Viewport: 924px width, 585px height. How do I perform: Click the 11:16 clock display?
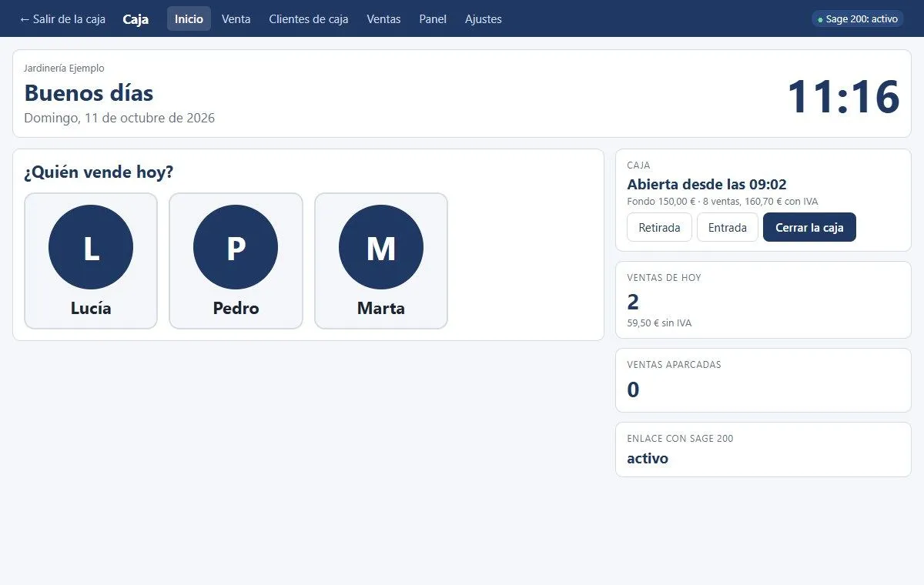click(843, 97)
